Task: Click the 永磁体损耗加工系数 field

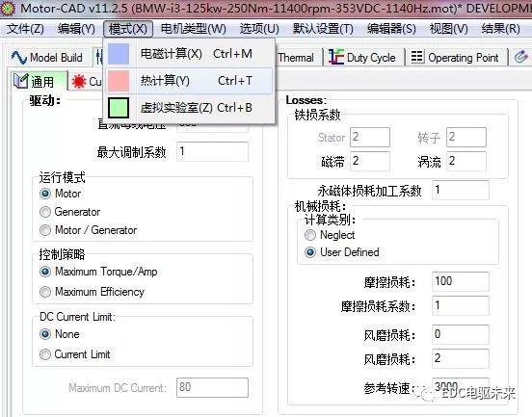Action: (461, 190)
